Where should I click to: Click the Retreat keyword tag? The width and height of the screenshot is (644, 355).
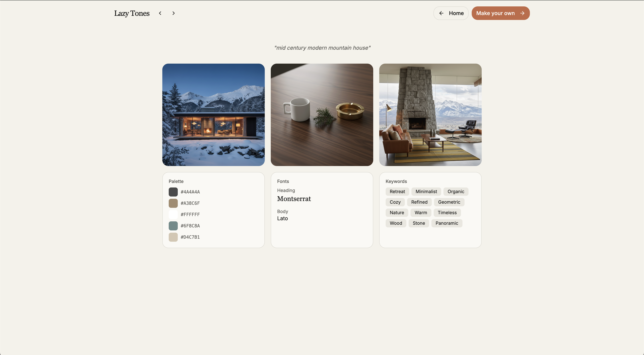(x=397, y=192)
